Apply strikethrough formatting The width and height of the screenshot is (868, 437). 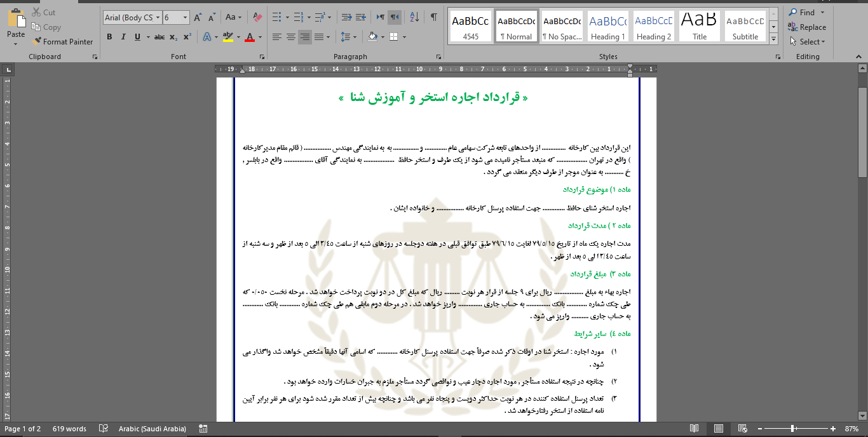159,37
